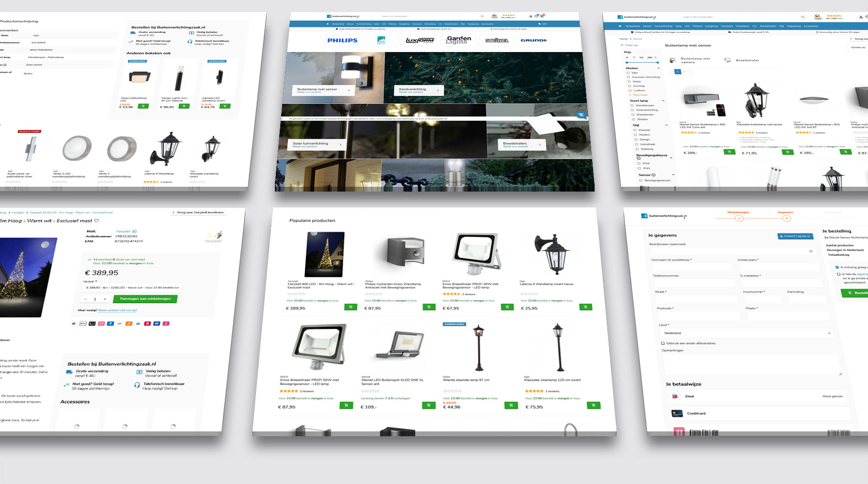Click 'Terug naar Fairybell kerstboom' link
Viewport: 868px width, 484px height.
(198, 212)
